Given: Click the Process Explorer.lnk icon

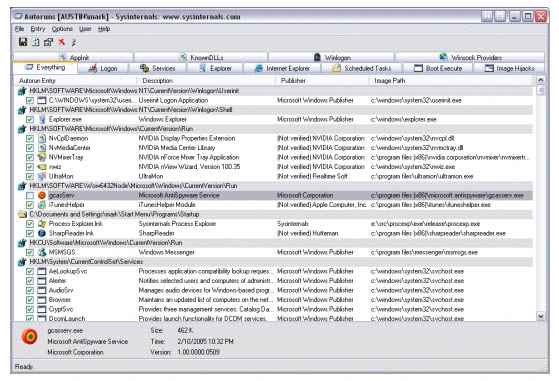Looking at the screenshot, I should [x=42, y=224].
